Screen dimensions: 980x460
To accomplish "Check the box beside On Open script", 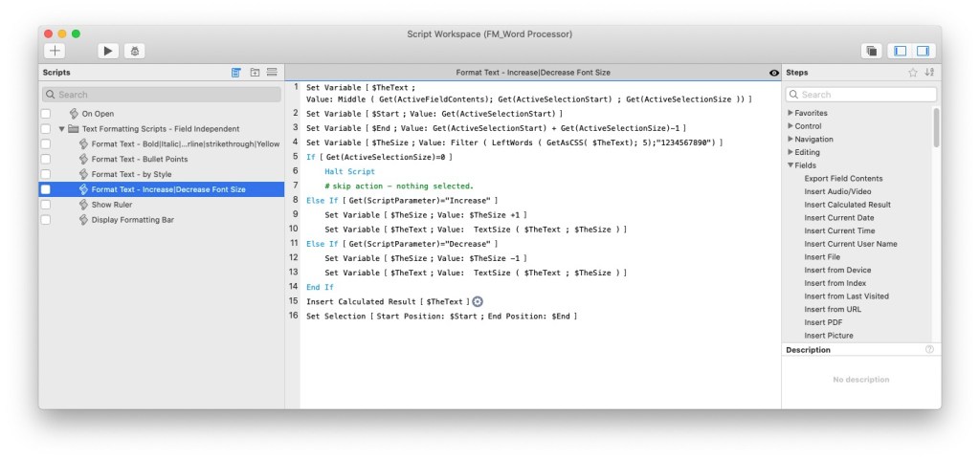I will pos(45,114).
